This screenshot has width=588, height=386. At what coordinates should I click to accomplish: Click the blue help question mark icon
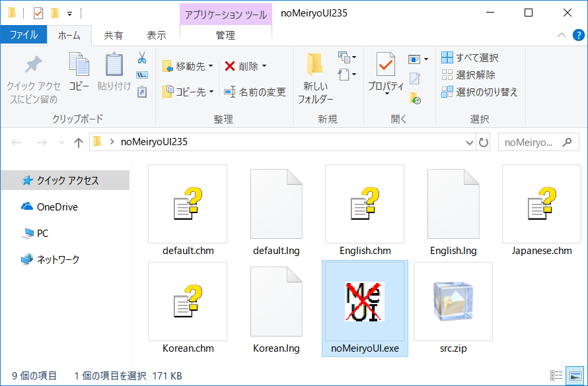tap(578, 35)
